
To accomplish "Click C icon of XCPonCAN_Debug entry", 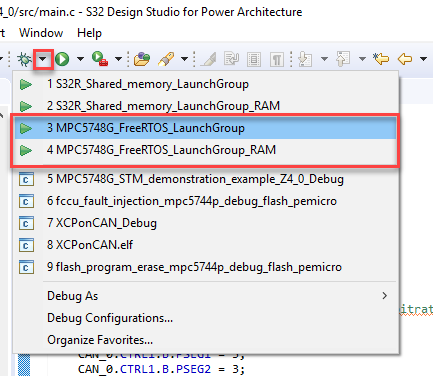I will 26,223.
